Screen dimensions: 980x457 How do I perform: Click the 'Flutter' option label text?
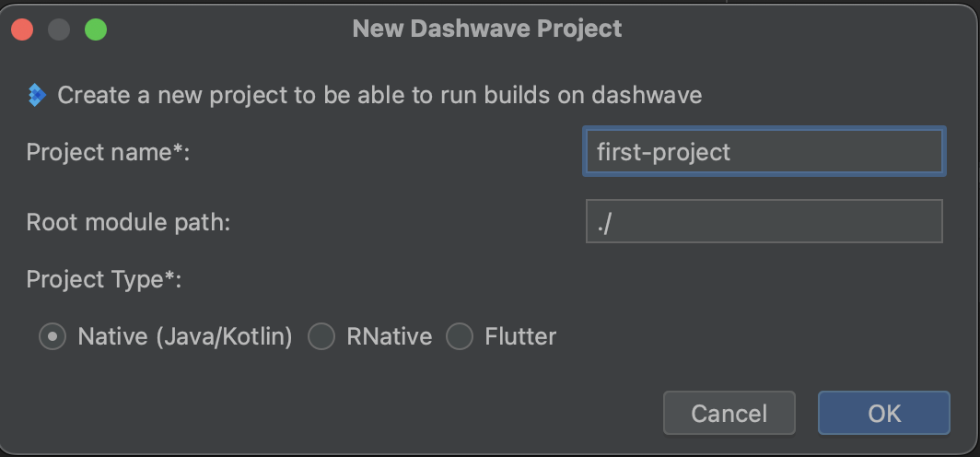pos(520,337)
